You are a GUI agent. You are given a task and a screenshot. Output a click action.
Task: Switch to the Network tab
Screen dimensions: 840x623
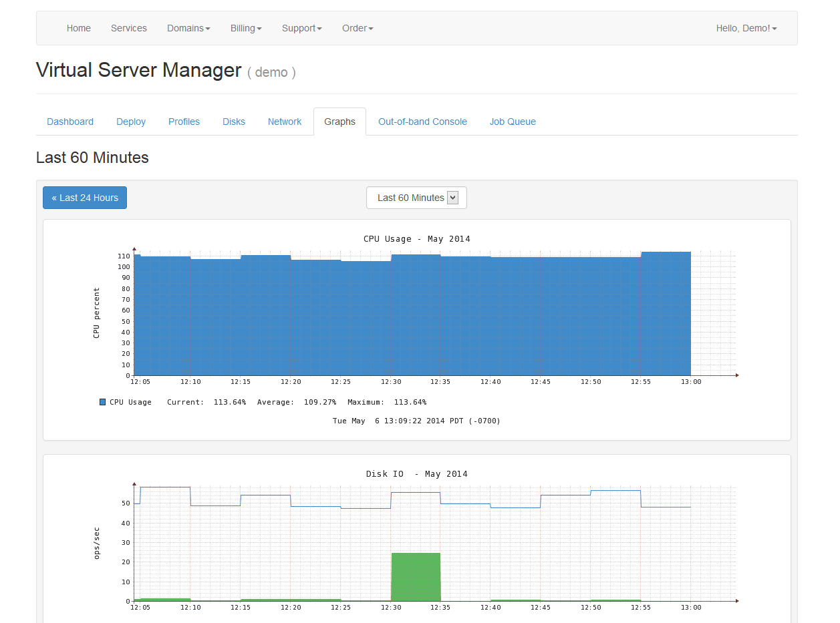pyautogui.click(x=285, y=122)
